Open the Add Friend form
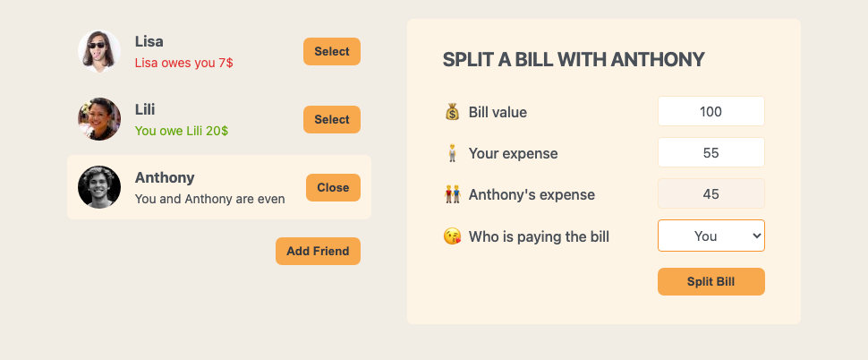Viewport: 868px width, 360px height. coord(318,251)
